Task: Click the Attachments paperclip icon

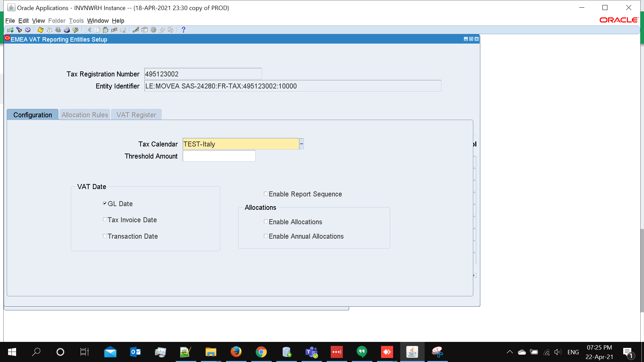Action: tap(162, 30)
